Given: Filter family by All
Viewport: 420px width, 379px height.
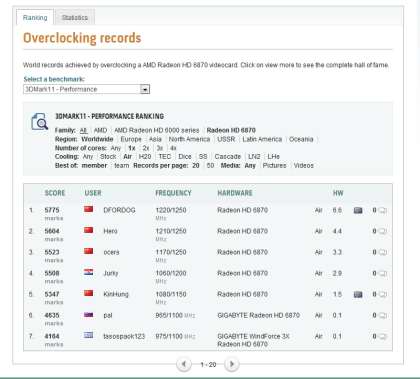Looking at the screenshot, I should (x=83, y=130).
